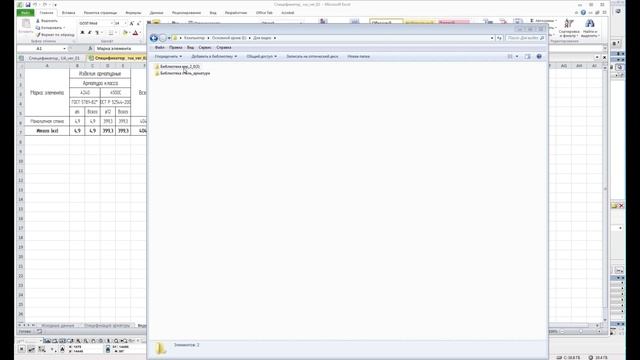The height and width of the screenshot is (360, 640).
Task: Open the Справка menu in Explorer
Action: [x=224, y=47]
